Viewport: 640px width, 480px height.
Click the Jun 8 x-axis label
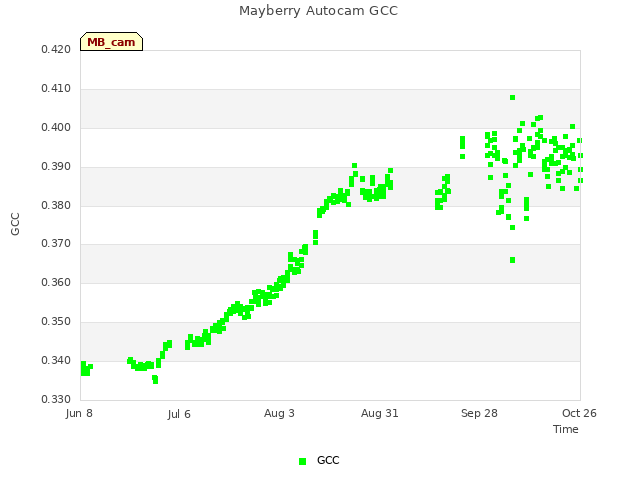coord(79,413)
